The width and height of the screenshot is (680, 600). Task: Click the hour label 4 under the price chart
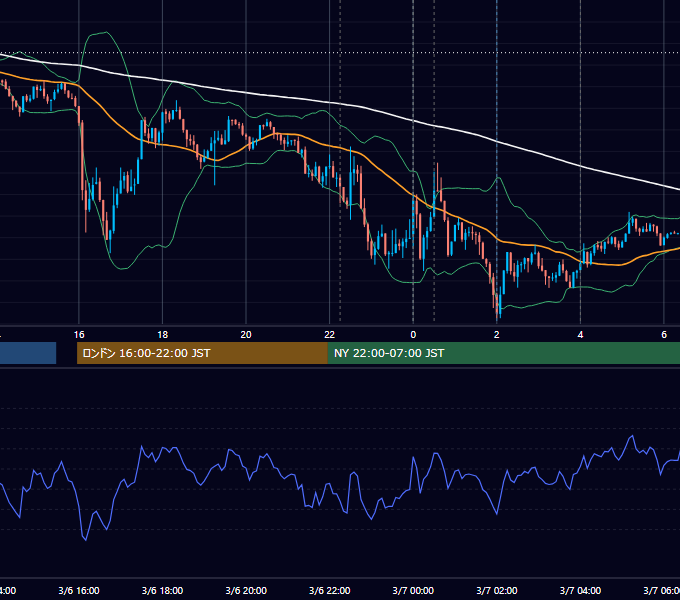click(x=580, y=335)
